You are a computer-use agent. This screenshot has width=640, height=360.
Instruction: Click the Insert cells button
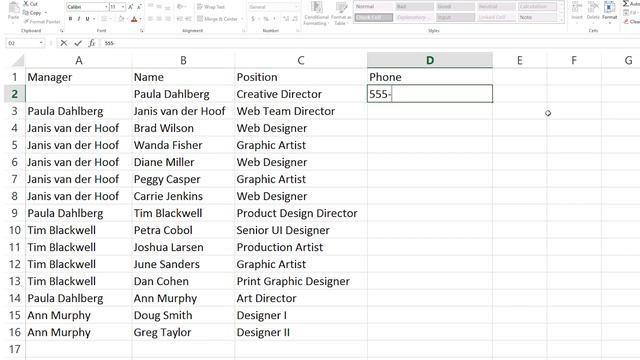pyautogui.click(x=577, y=11)
